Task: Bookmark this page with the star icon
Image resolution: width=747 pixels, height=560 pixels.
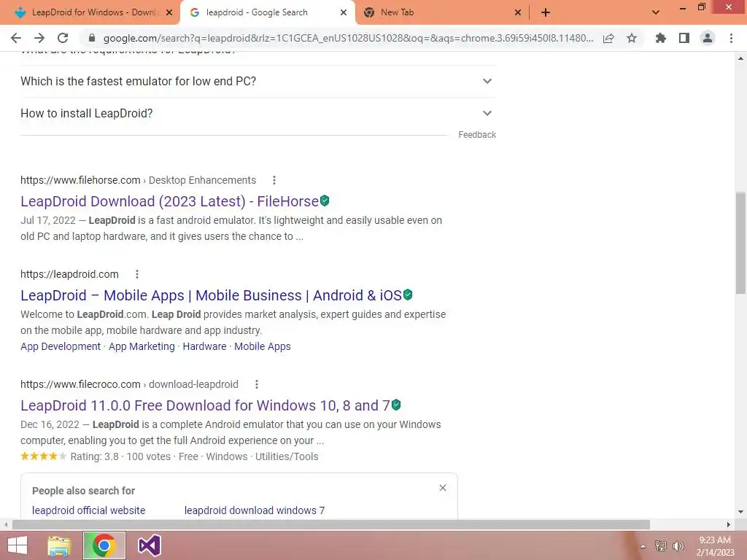Action: (x=632, y=38)
